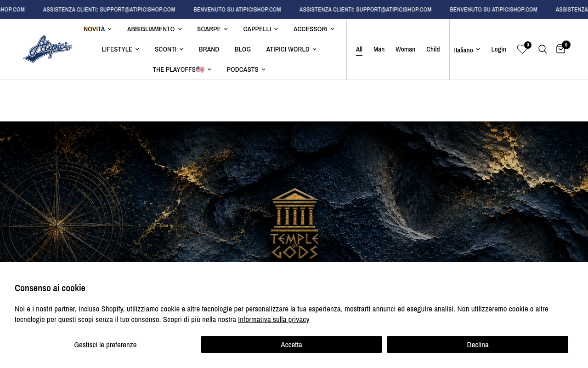Expand the Sconti menu
The image size is (588, 368).
(x=169, y=49)
